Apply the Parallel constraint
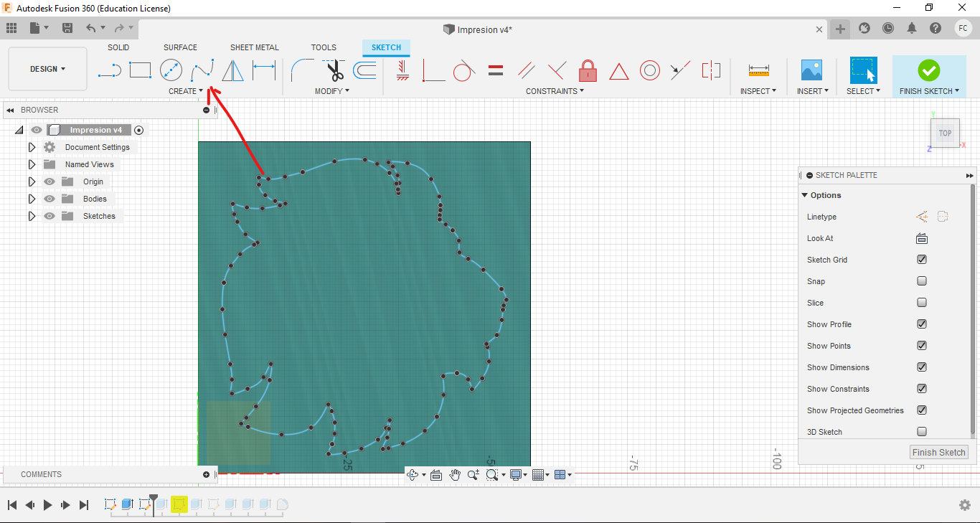This screenshot has width=980, height=523. coord(526,70)
